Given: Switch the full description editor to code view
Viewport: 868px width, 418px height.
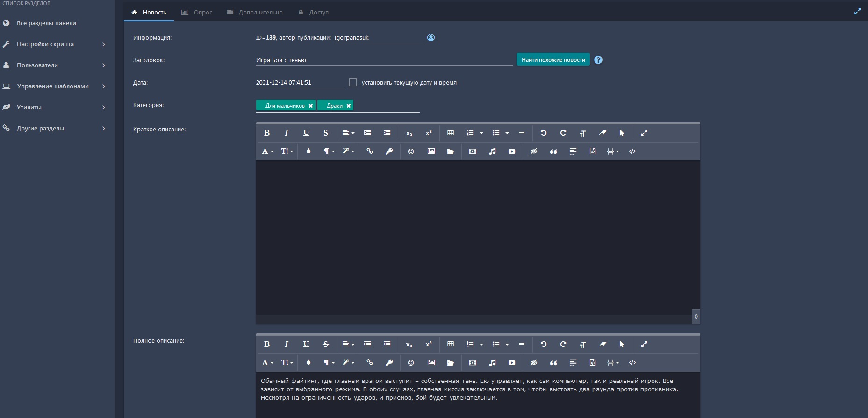Looking at the screenshot, I should [x=632, y=363].
